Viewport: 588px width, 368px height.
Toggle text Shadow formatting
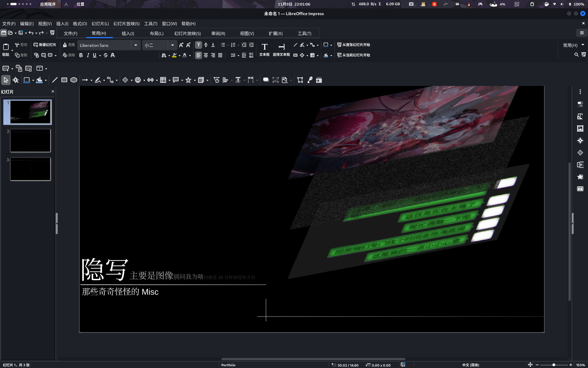113,55
